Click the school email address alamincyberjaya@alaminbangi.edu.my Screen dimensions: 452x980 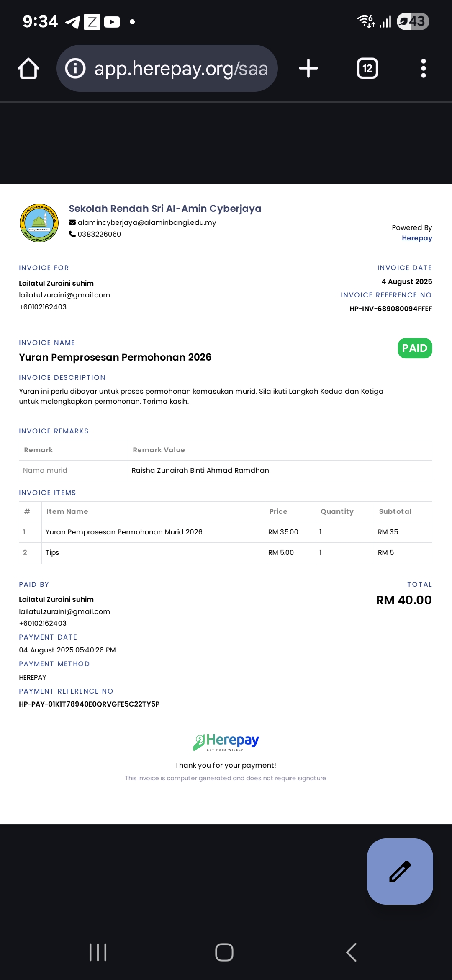[x=147, y=222]
